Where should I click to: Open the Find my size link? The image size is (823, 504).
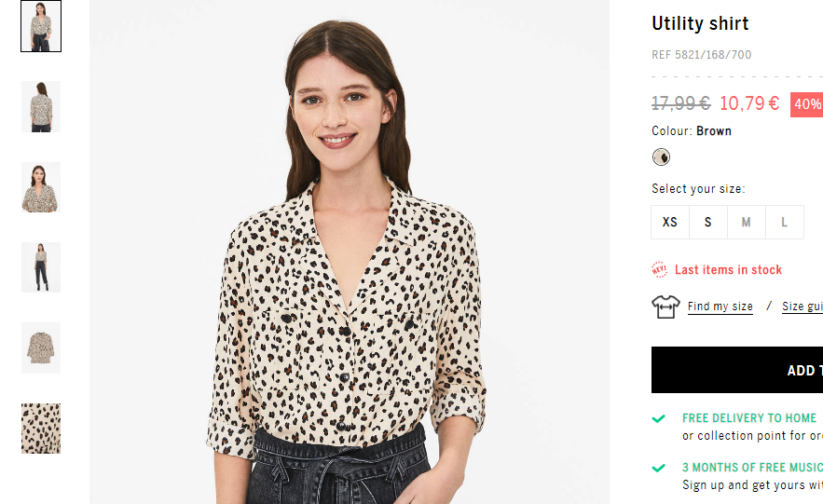click(x=720, y=306)
